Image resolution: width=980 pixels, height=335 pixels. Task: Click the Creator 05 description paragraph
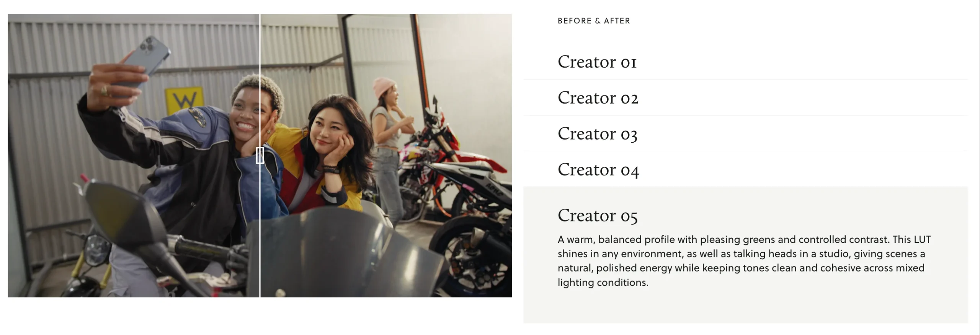click(x=744, y=261)
